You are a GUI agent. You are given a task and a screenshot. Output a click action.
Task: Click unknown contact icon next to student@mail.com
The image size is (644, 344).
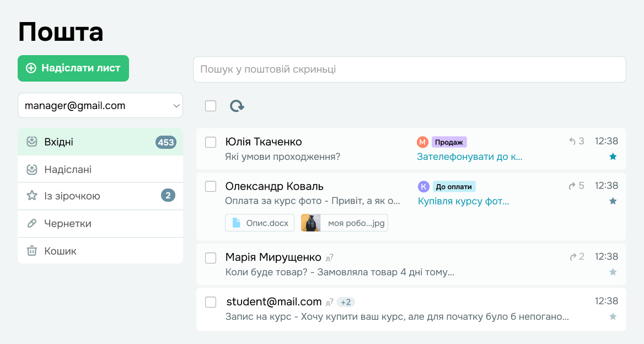[329, 303]
